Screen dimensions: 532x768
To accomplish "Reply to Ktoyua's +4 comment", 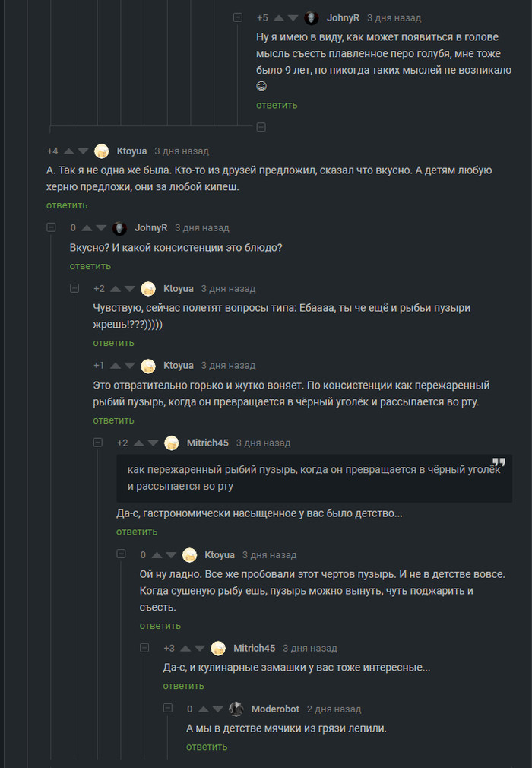I will [67, 205].
